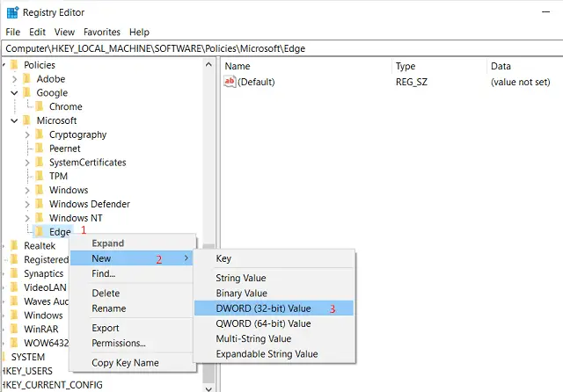Image resolution: width=563 pixels, height=392 pixels.
Task: Open the View menu
Action: coord(64,32)
